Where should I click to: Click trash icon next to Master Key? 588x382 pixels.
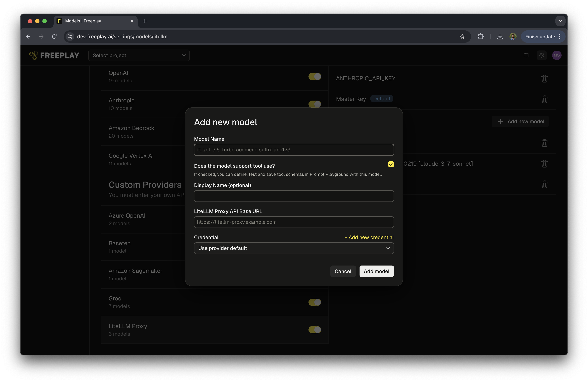tap(544, 99)
